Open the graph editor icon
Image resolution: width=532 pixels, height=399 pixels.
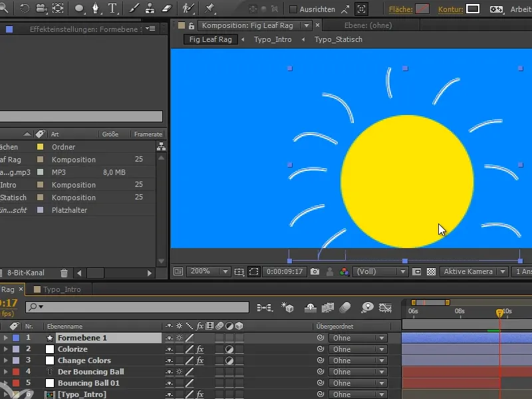coord(385,307)
